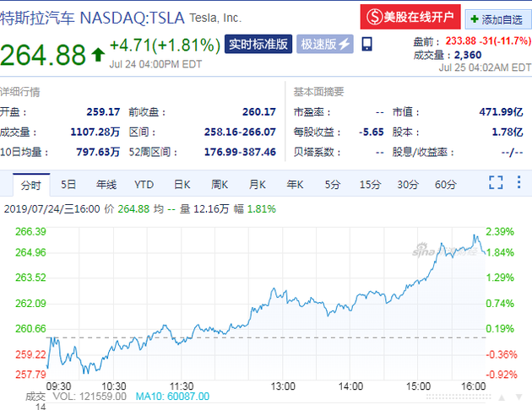Image resolution: width=532 pixels, height=410 pixels.
Task: Select the 周K chart tab
Action: tap(220, 184)
